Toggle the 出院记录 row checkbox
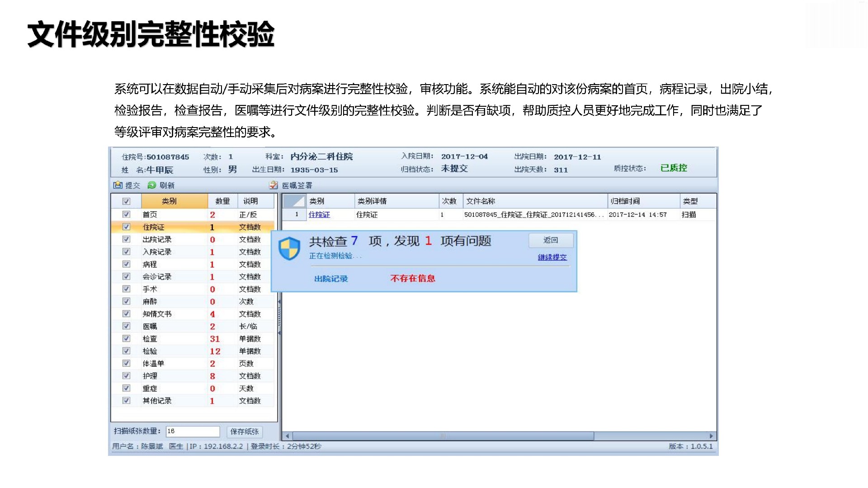The width and height of the screenshot is (868, 488). coord(126,239)
